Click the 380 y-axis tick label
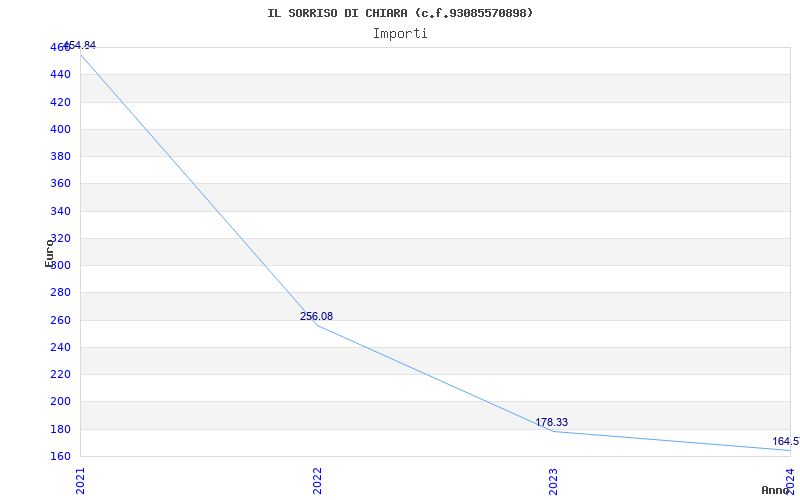The width and height of the screenshot is (800, 500). click(60, 157)
